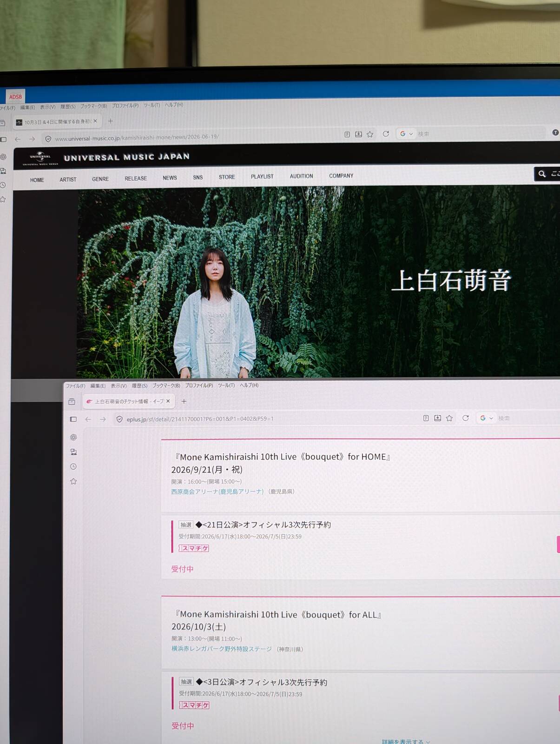The width and height of the screenshot is (560, 744).
Task: Open new tab plus in Universal Music window
Action: pyautogui.click(x=110, y=121)
